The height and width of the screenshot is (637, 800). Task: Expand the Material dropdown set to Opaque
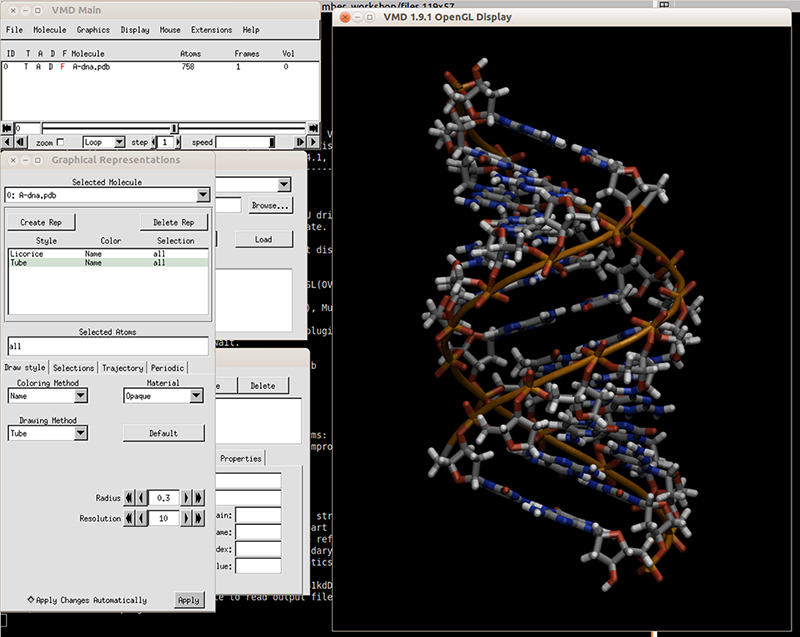tap(196, 396)
